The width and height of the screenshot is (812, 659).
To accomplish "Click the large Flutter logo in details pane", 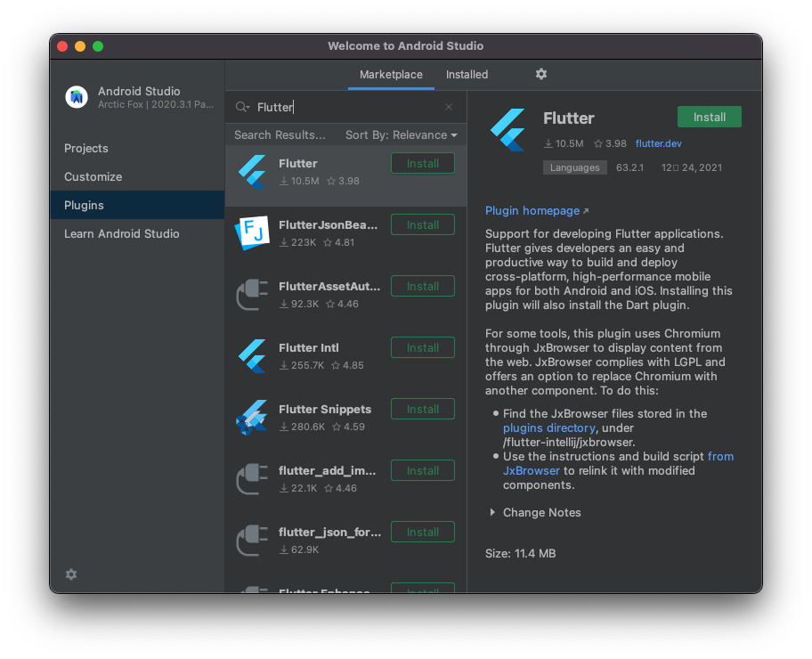I will (x=508, y=130).
